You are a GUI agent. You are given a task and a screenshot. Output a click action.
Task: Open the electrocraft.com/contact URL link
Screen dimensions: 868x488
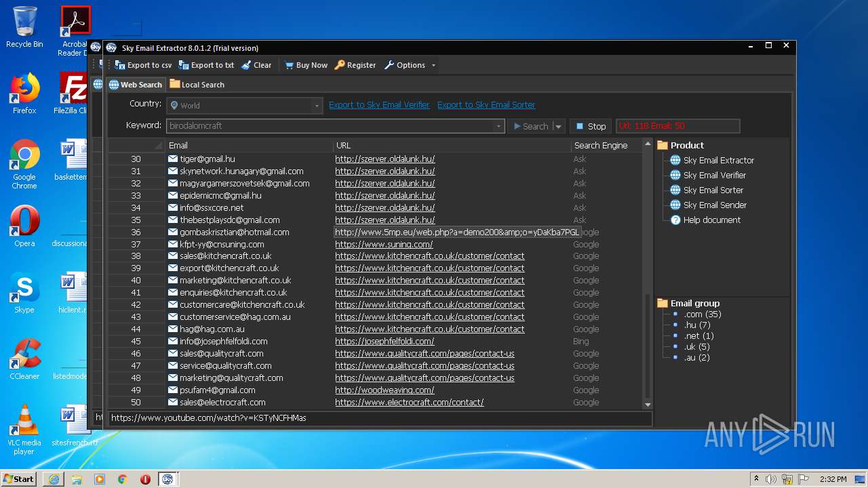click(410, 403)
